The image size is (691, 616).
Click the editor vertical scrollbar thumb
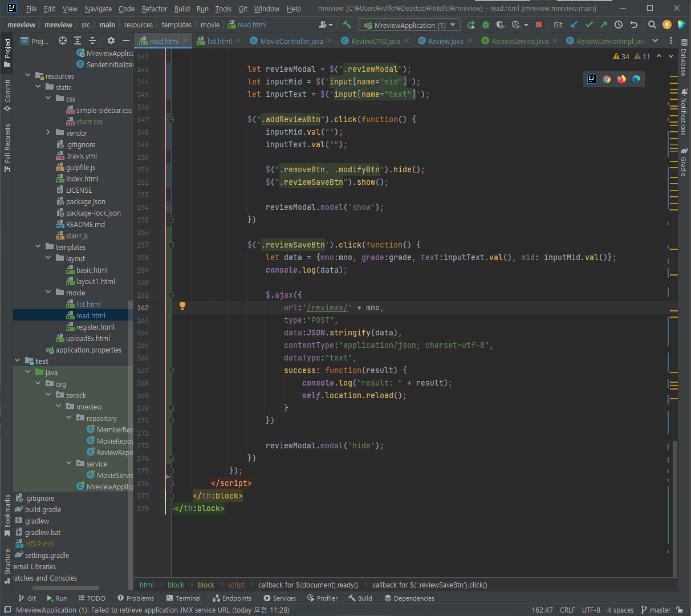point(675,509)
